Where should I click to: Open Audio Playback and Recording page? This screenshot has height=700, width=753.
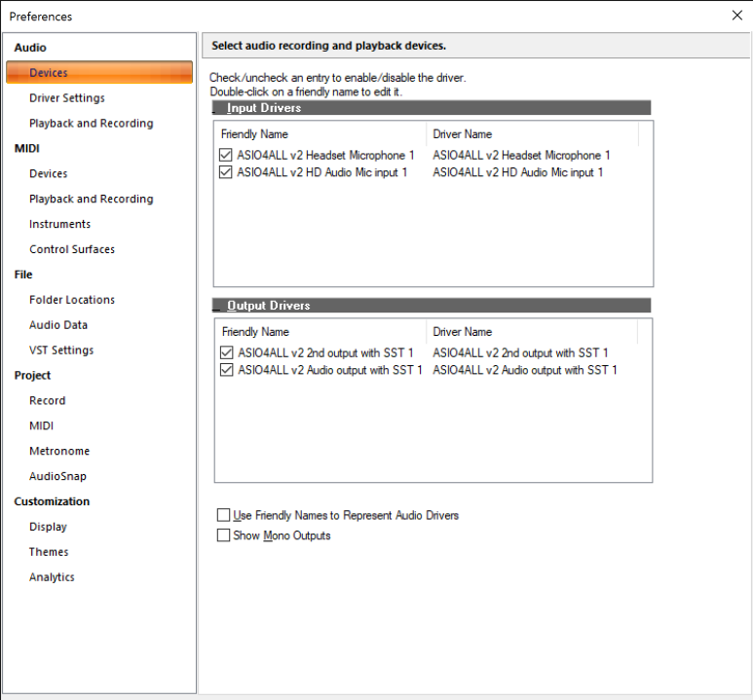pos(92,124)
